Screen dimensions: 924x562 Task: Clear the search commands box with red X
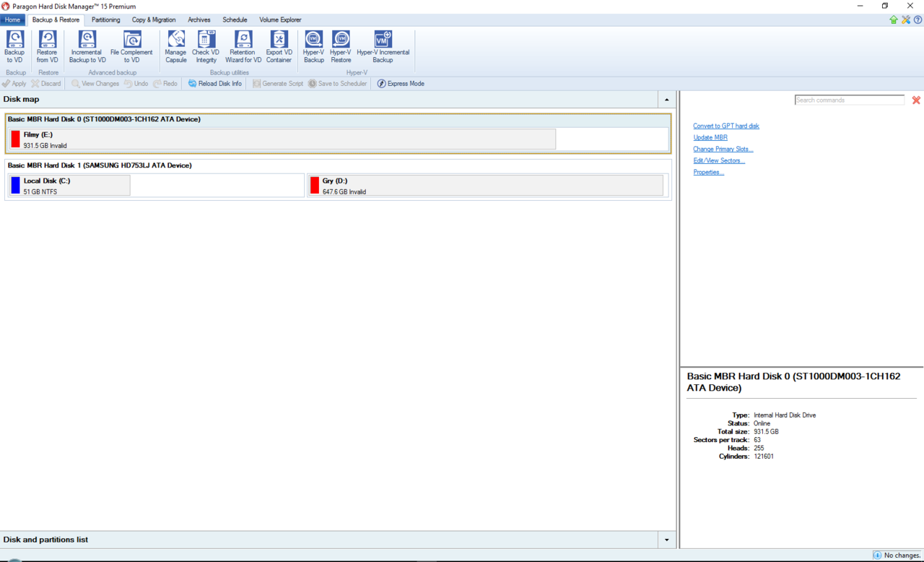pyautogui.click(x=916, y=100)
